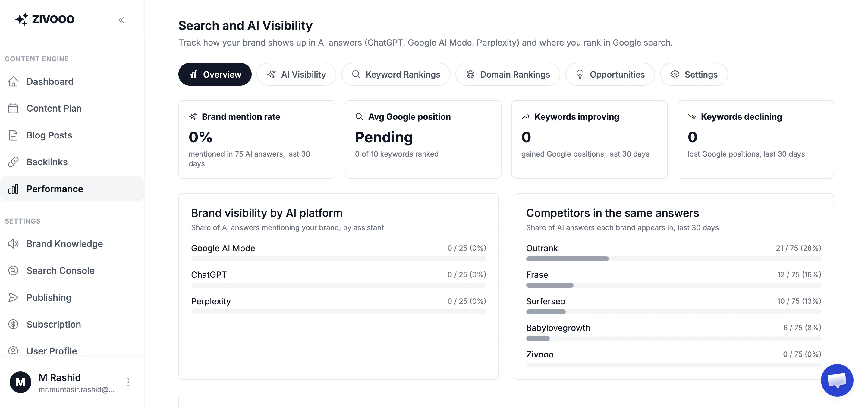
Task: Click the Blog Posts document icon
Action: [13, 135]
